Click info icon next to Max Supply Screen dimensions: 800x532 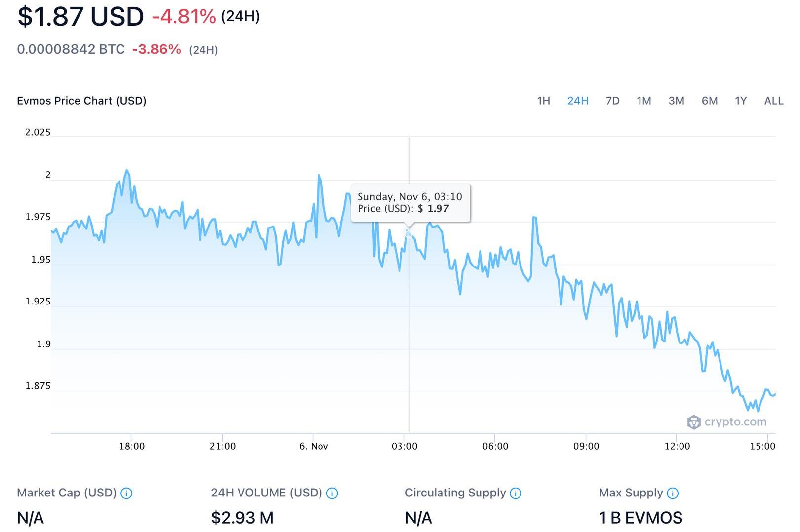[x=673, y=493]
